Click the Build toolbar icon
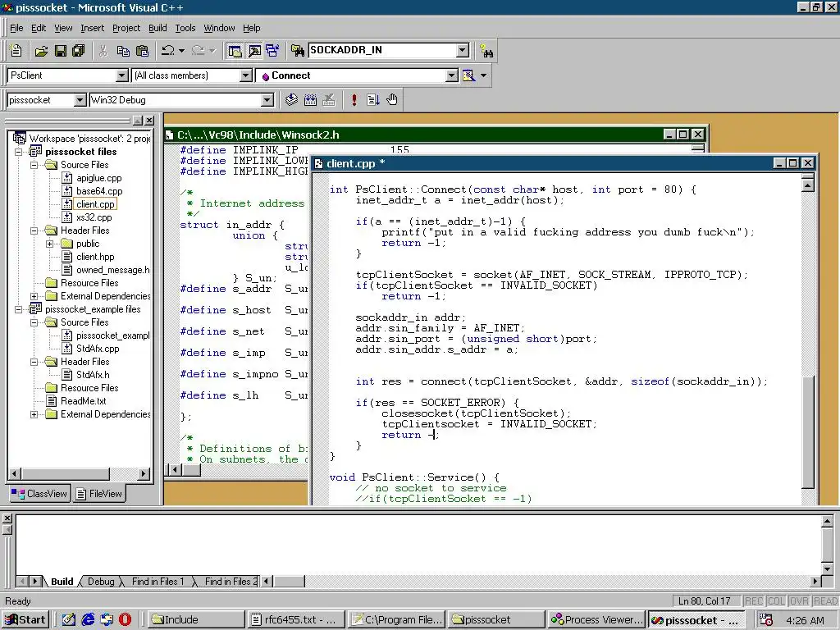The width and height of the screenshot is (840, 630). (x=310, y=100)
